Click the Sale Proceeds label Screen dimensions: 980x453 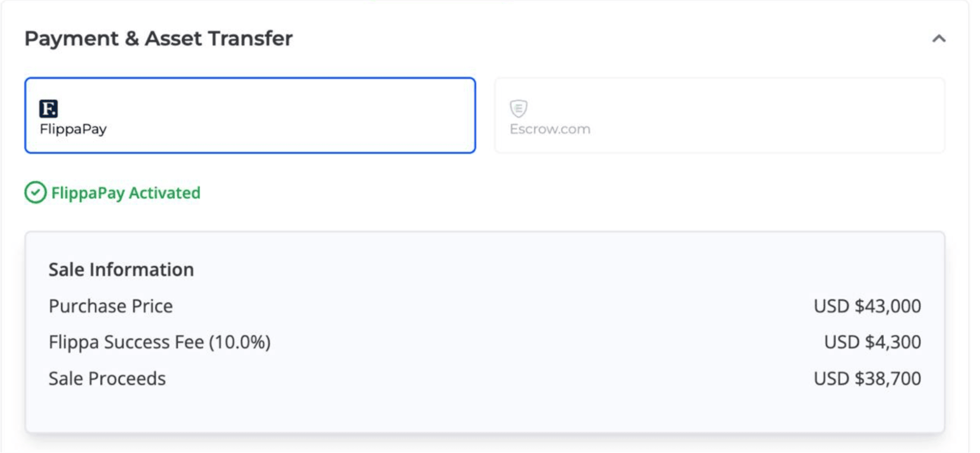pyautogui.click(x=107, y=378)
